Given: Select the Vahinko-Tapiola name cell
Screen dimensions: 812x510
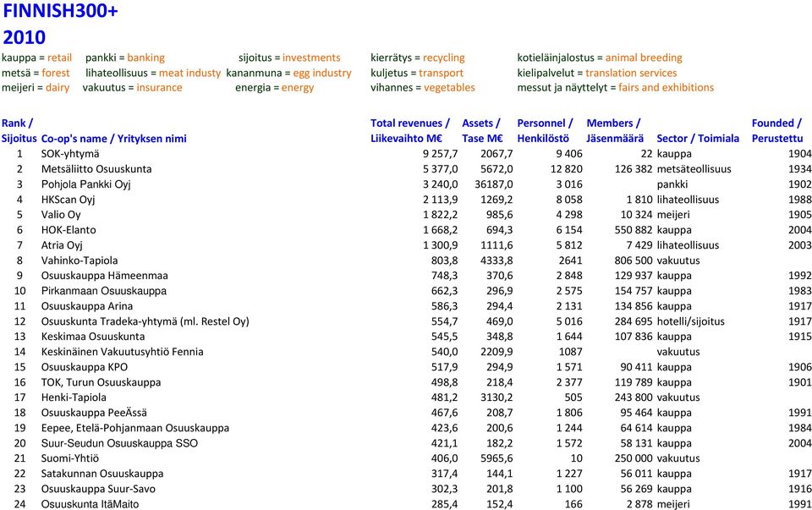Looking at the screenshot, I should tap(80, 260).
